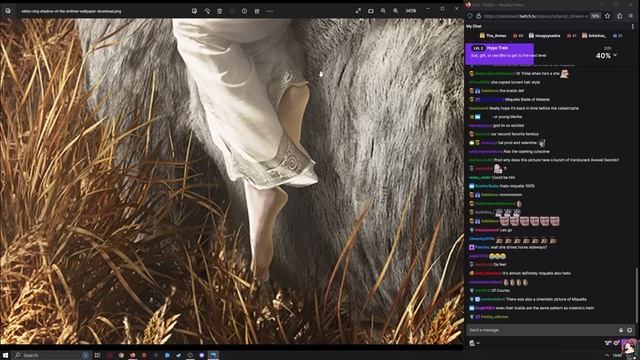Viewport: 640px width, 360px height.
Task: Click the second user in chat leaderboard
Action: pos(547,36)
